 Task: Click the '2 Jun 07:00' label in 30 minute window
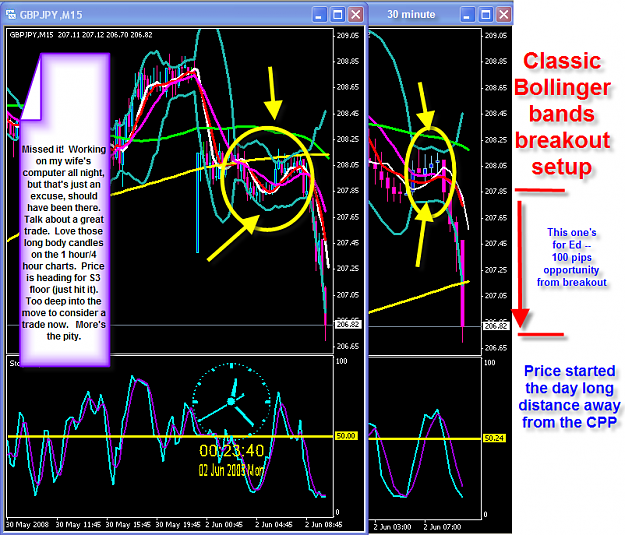pos(442,527)
